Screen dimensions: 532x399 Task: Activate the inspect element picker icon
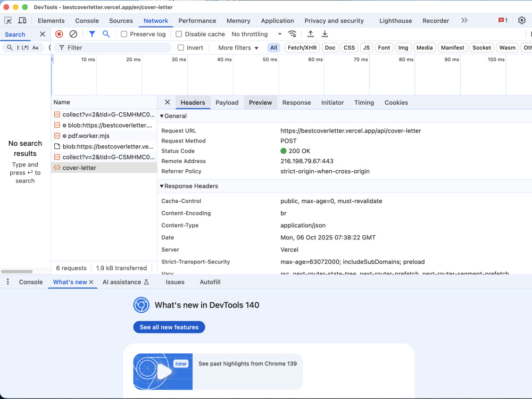tap(8, 20)
